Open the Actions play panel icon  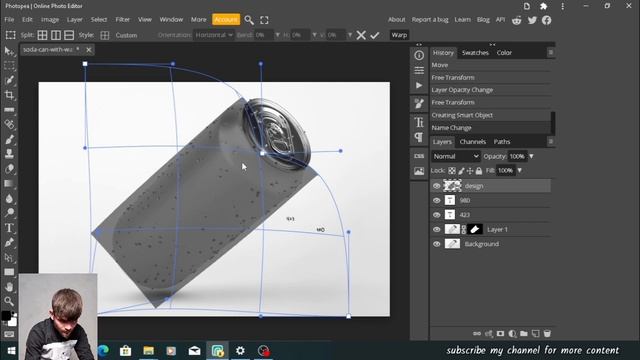pyautogui.click(x=419, y=85)
